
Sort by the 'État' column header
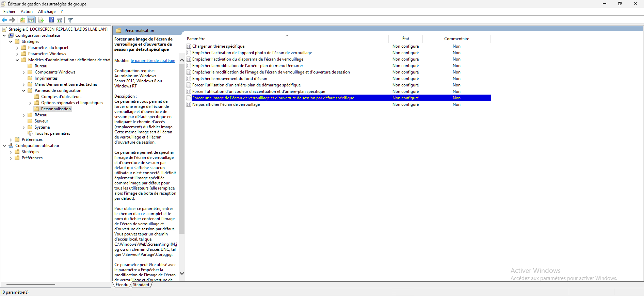tap(405, 39)
